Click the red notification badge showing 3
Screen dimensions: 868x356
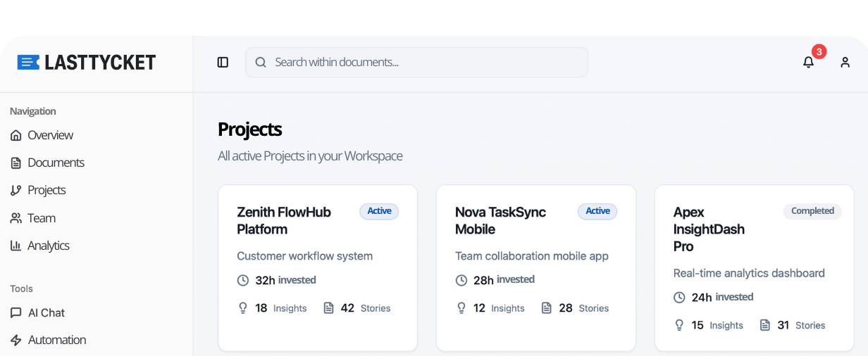point(819,51)
